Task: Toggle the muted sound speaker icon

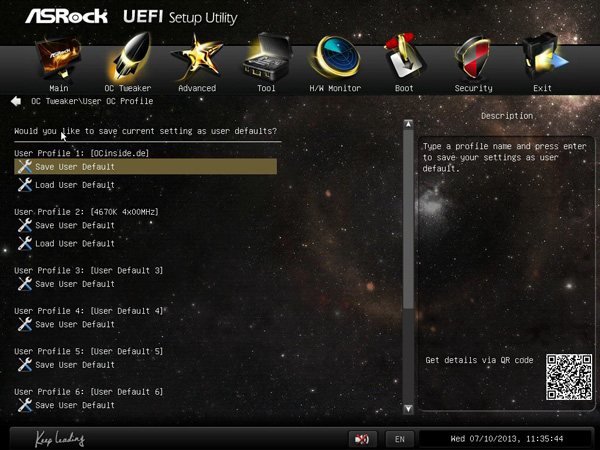Action: coord(362,439)
